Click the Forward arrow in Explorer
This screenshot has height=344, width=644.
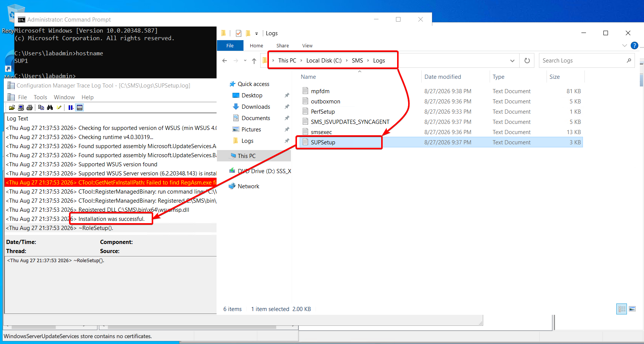point(236,61)
